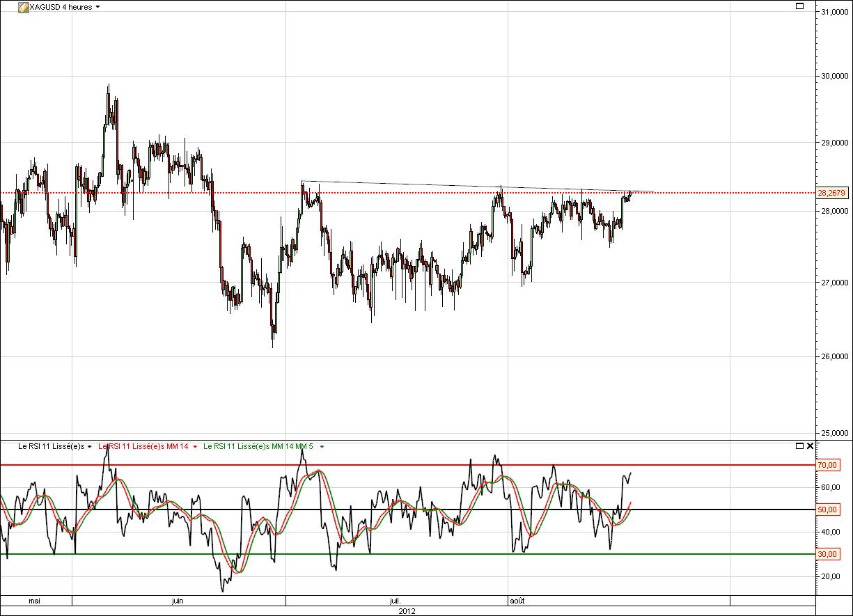
Task: Click the silver bar icon beside XAGUSD
Action: [23, 7]
